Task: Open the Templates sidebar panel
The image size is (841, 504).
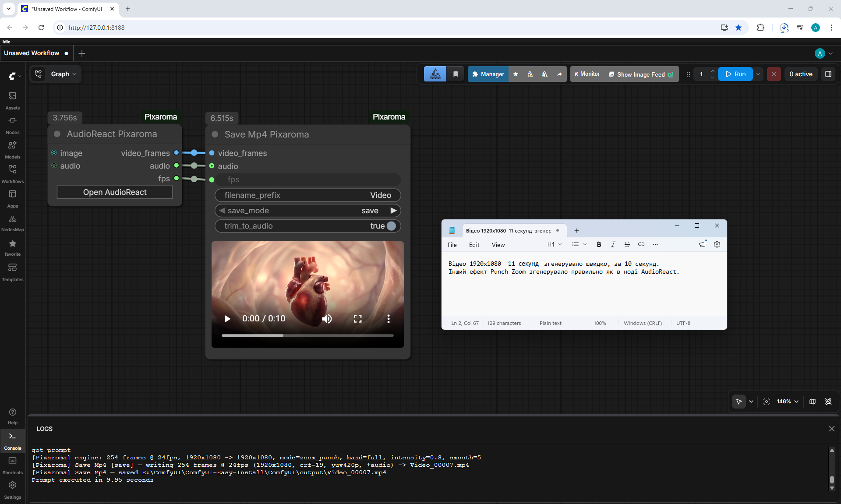Action: point(12,272)
